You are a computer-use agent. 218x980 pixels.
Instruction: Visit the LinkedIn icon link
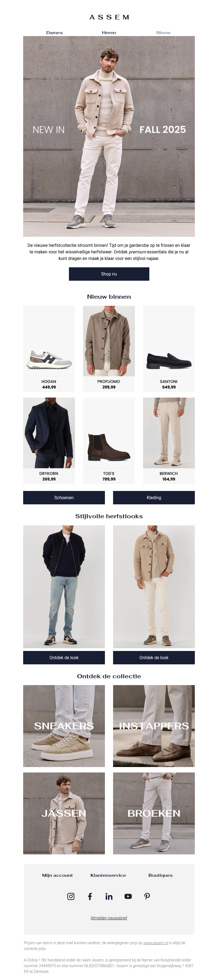[x=109, y=896]
